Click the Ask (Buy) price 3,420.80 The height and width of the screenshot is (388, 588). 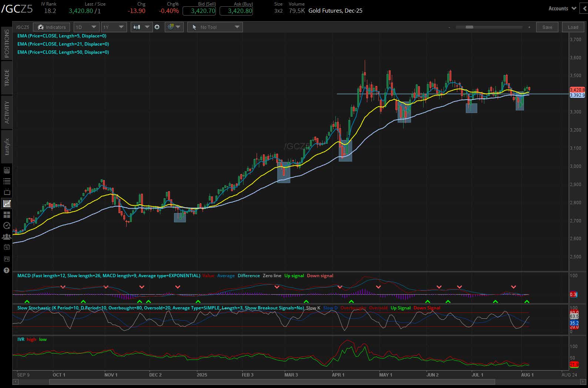click(236, 11)
